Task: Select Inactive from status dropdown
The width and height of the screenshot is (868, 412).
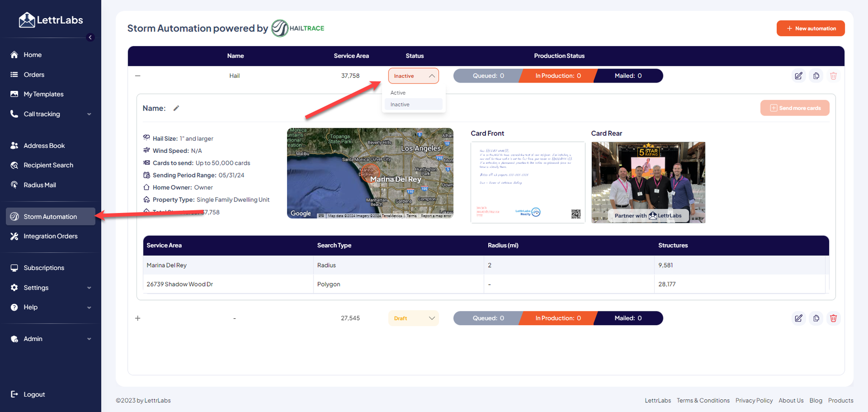Action: (414, 104)
